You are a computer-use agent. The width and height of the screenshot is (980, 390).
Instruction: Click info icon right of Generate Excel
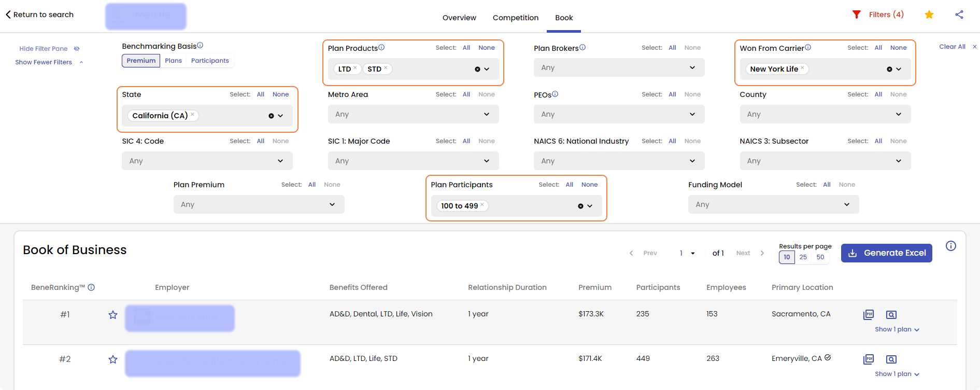click(951, 246)
